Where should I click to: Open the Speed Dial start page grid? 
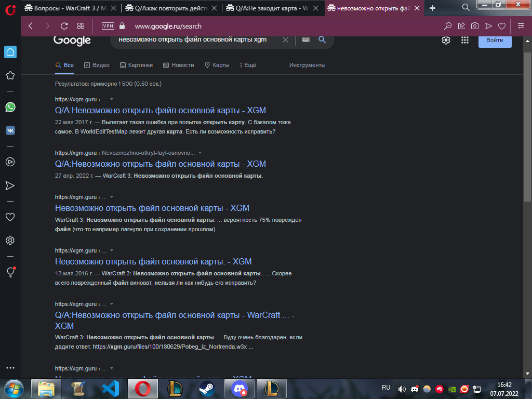coord(81,26)
